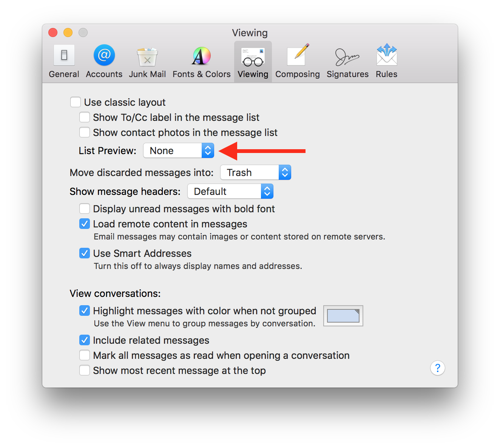Click the General tab label
This screenshot has height=448, width=500.
(x=64, y=74)
